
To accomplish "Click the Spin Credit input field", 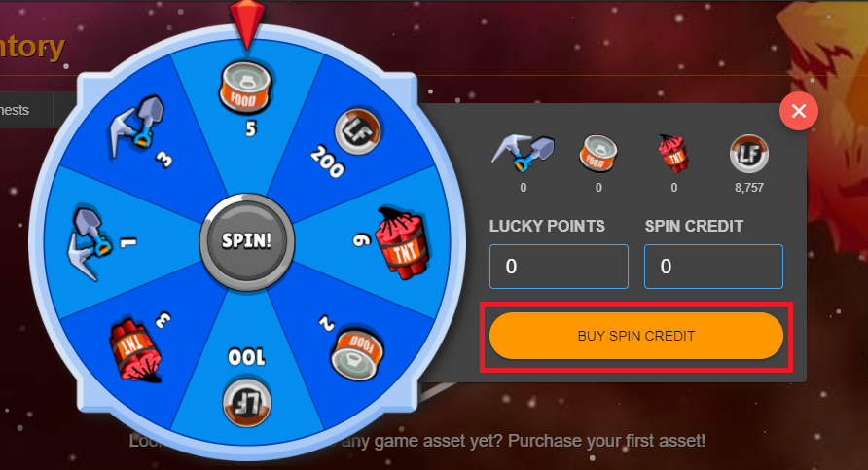I will coord(713,267).
